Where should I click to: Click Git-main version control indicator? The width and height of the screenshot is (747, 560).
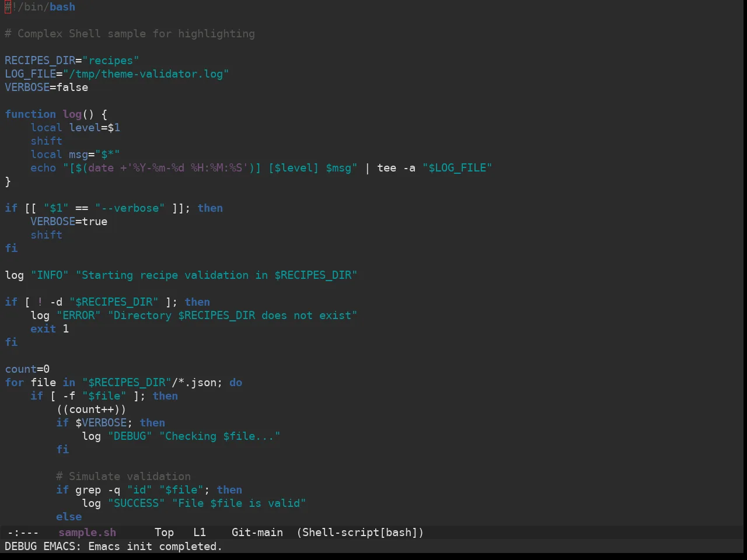coord(257,533)
